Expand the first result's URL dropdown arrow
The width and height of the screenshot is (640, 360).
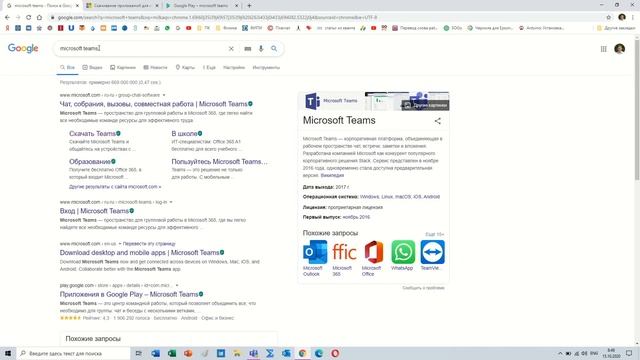(x=164, y=95)
